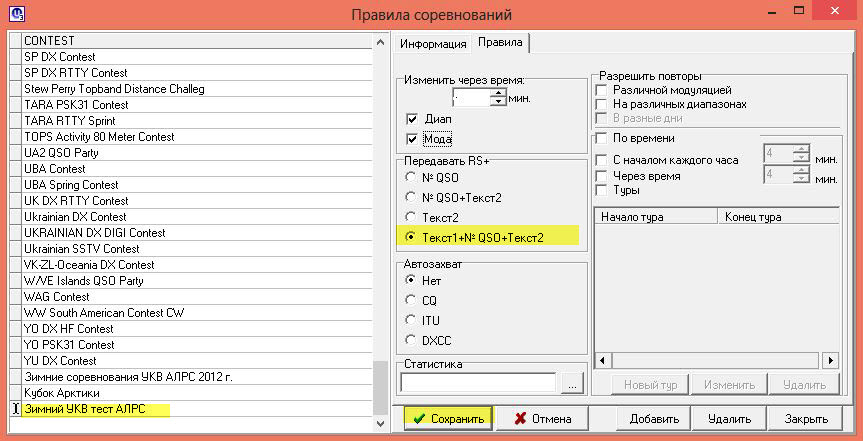This screenshot has width=863, height=441.
Task: Select the DXCC radio button
Action: click(x=411, y=339)
